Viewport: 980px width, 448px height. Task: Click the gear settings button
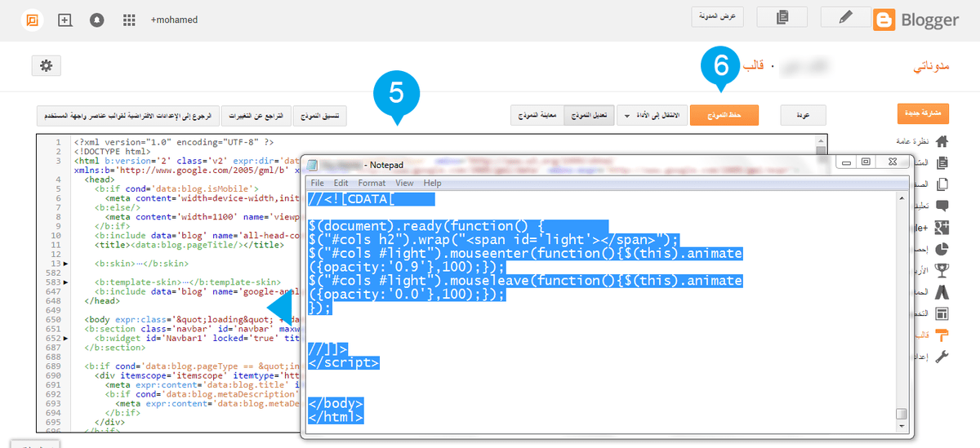coord(46,66)
